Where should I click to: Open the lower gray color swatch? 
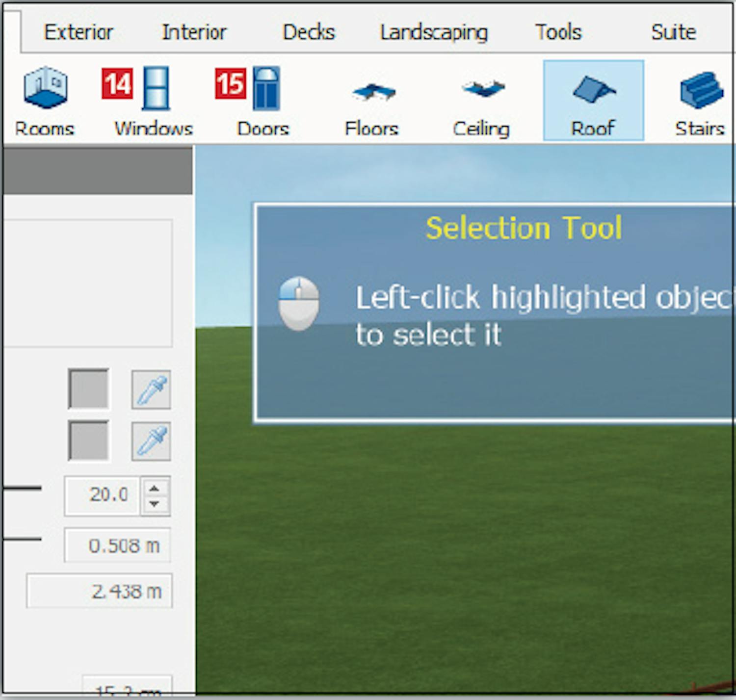coord(89,441)
